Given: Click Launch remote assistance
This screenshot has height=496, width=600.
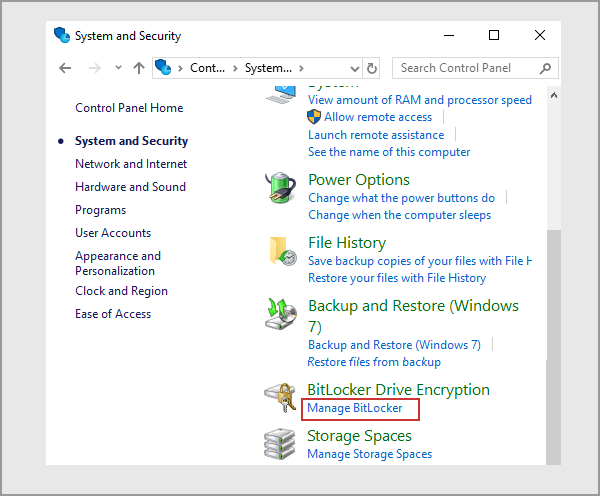Looking at the screenshot, I should [376, 135].
